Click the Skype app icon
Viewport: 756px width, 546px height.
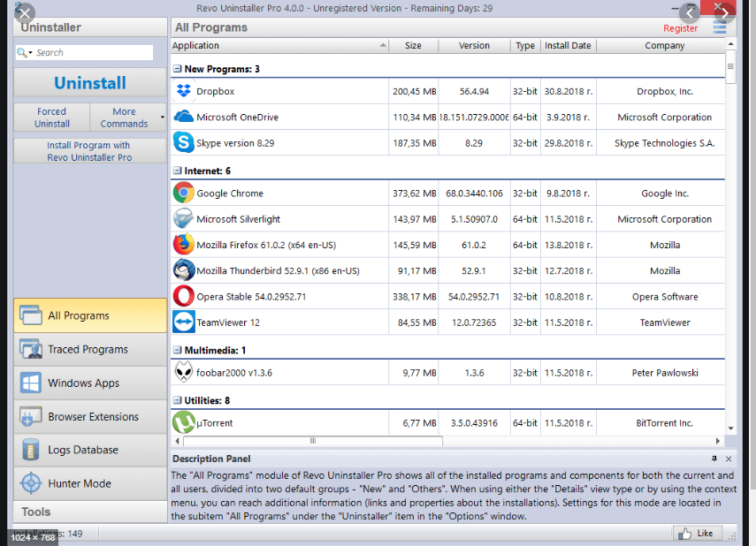[x=183, y=142]
